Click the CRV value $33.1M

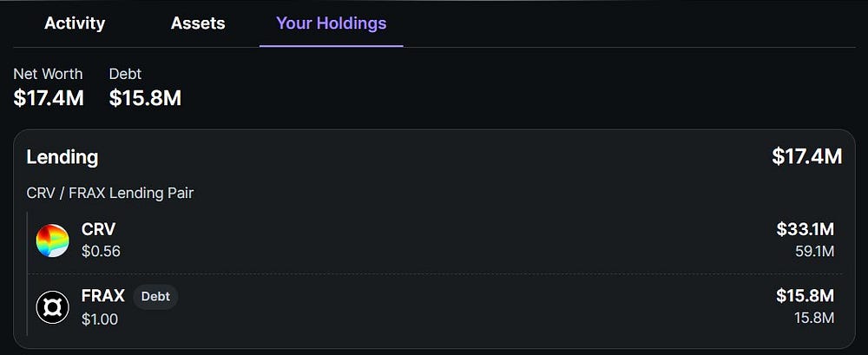click(x=805, y=229)
